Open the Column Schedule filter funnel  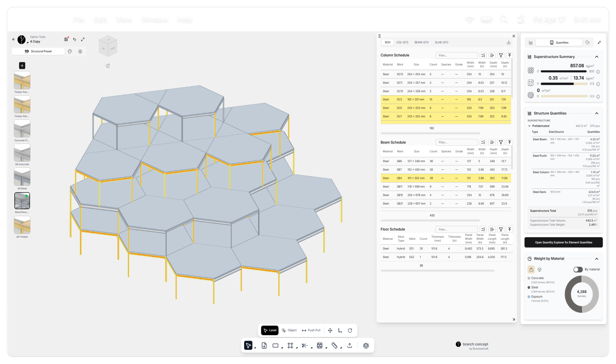pyautogui.click(x=501, y=55)
